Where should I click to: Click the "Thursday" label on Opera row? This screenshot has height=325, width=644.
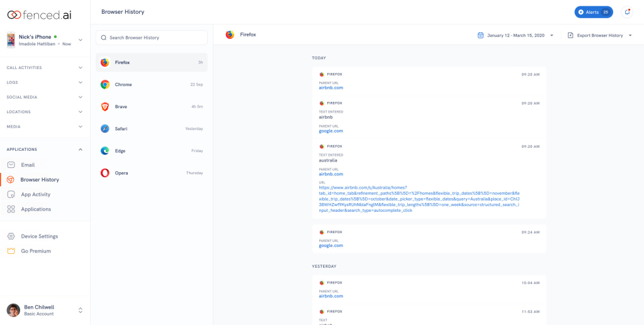coord(195,173)
